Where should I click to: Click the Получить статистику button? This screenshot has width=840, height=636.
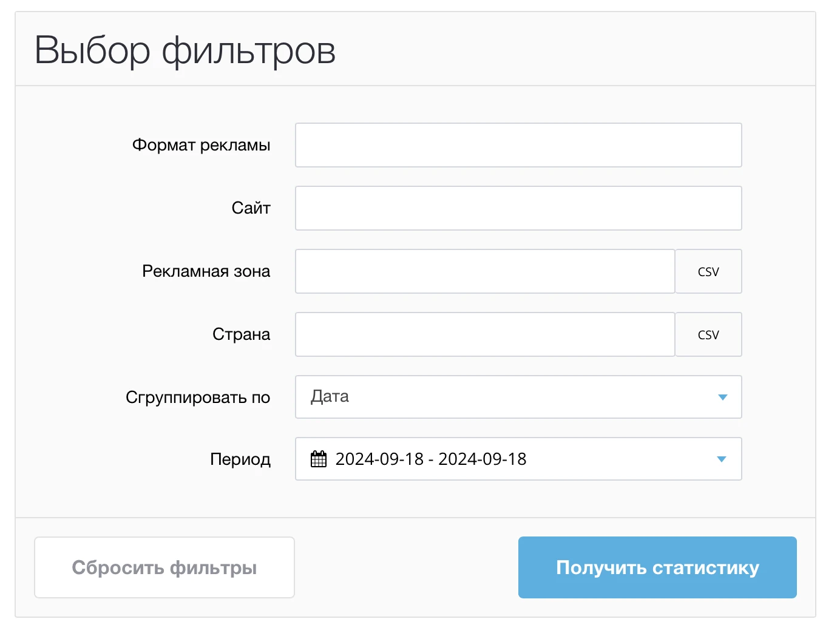pos(657,567)
